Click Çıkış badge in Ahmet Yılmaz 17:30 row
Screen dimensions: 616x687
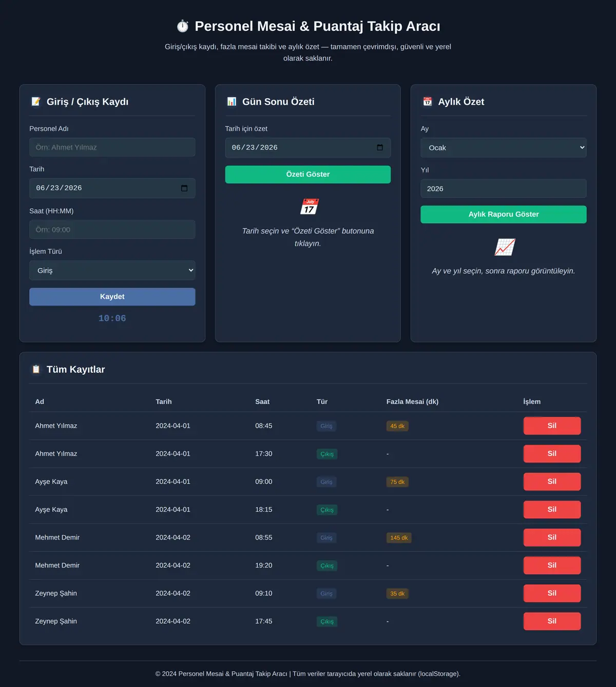[327, 454]
